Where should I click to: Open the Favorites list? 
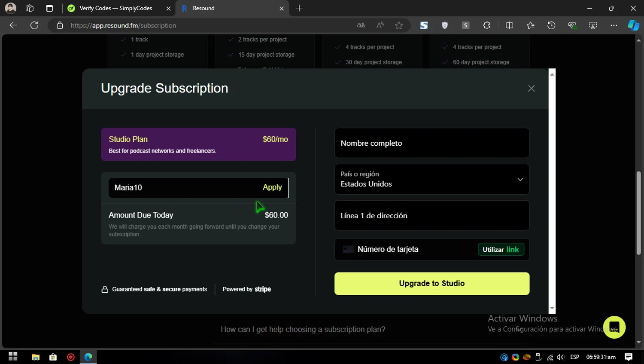(531, 25)
